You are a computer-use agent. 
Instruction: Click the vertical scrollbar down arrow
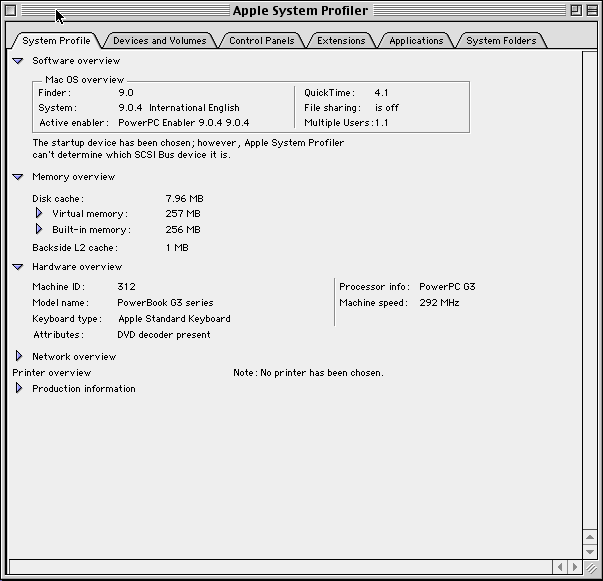[590, 552]
